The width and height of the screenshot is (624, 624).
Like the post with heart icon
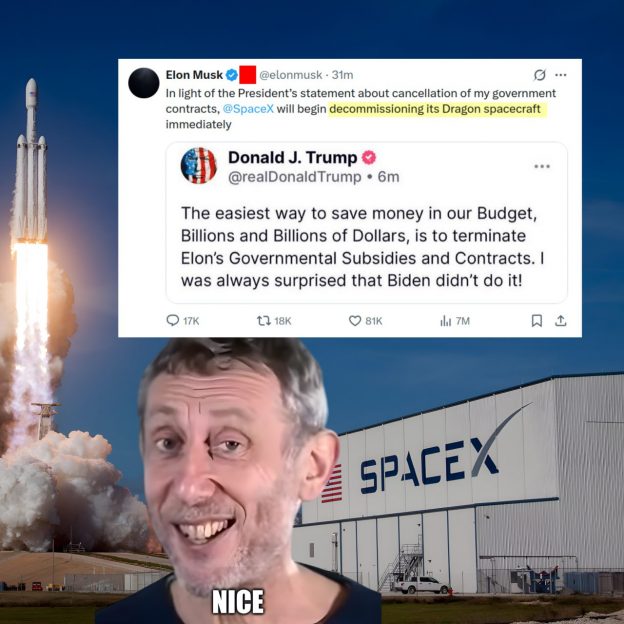[355, 321]
